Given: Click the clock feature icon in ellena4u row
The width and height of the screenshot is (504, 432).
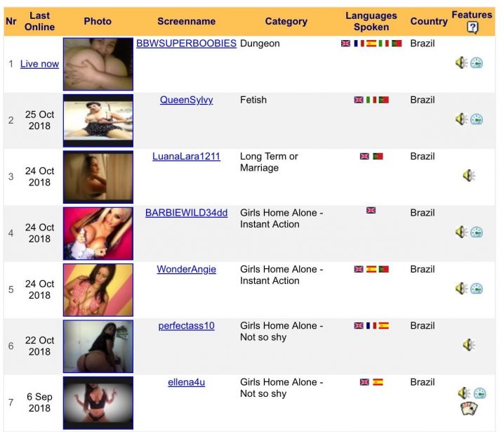Looking at the screenshot, I should coord(480,393).
